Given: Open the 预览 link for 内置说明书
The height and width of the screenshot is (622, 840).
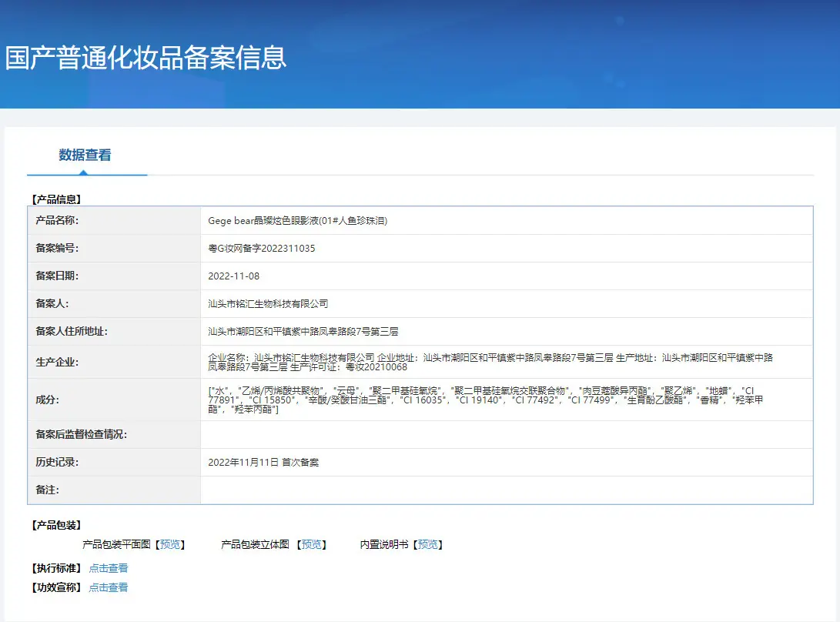Looking at the screenshot, I should click(x=427, y=544).
